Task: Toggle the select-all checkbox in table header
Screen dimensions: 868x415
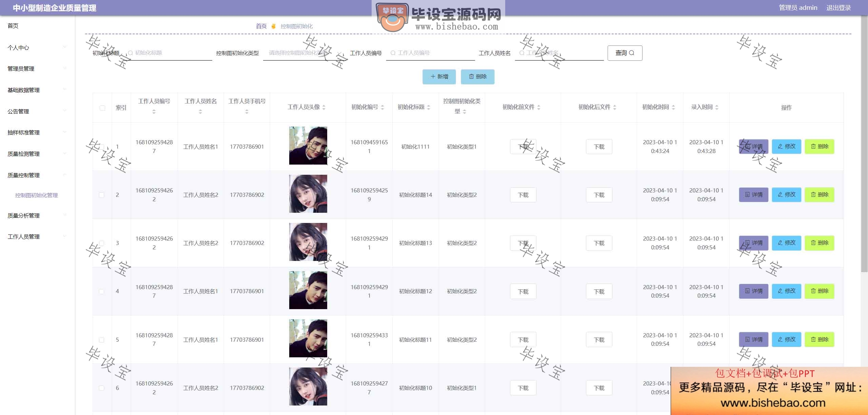Action: [x=102, y=108]
